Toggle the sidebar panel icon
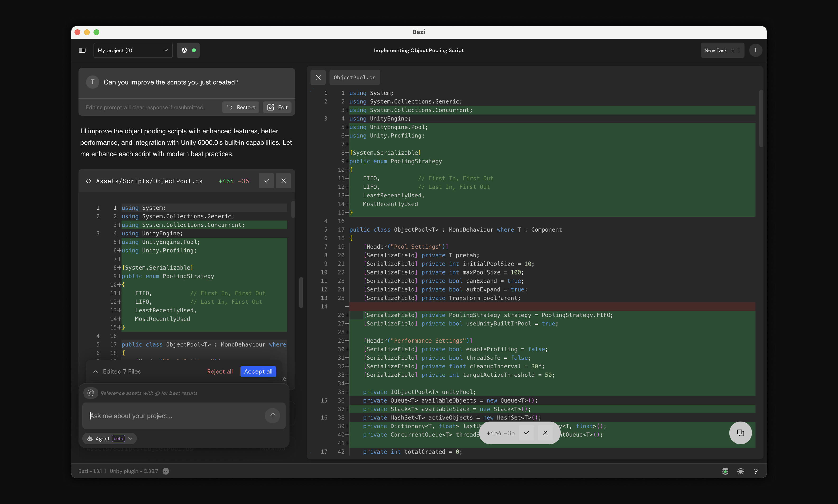 click(x=82, y=50)
